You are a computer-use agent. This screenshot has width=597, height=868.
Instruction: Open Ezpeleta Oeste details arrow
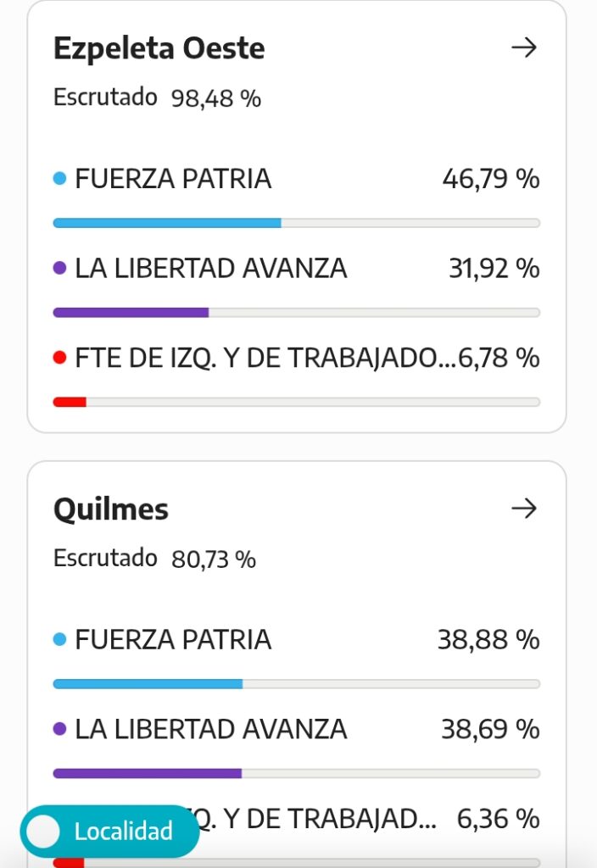click(524, 47)
